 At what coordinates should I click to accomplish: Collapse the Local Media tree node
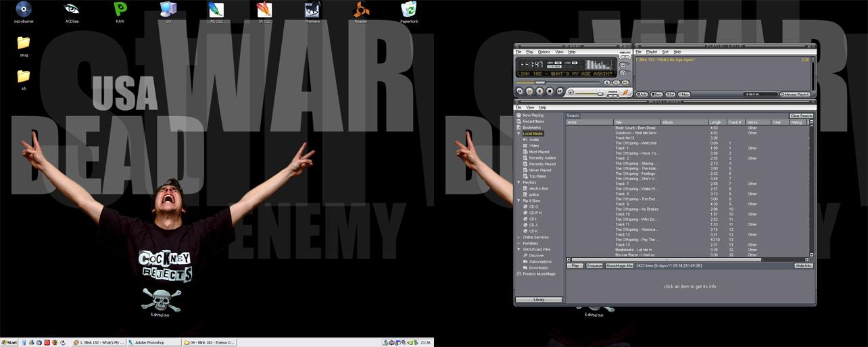(x=519, y=134)
